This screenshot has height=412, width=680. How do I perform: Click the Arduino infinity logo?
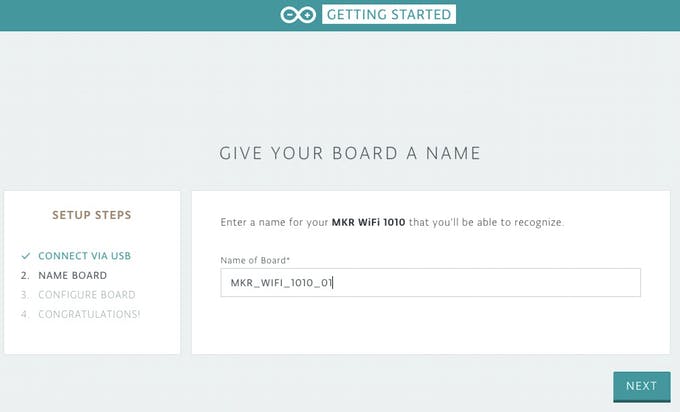[x=298, y=15]
